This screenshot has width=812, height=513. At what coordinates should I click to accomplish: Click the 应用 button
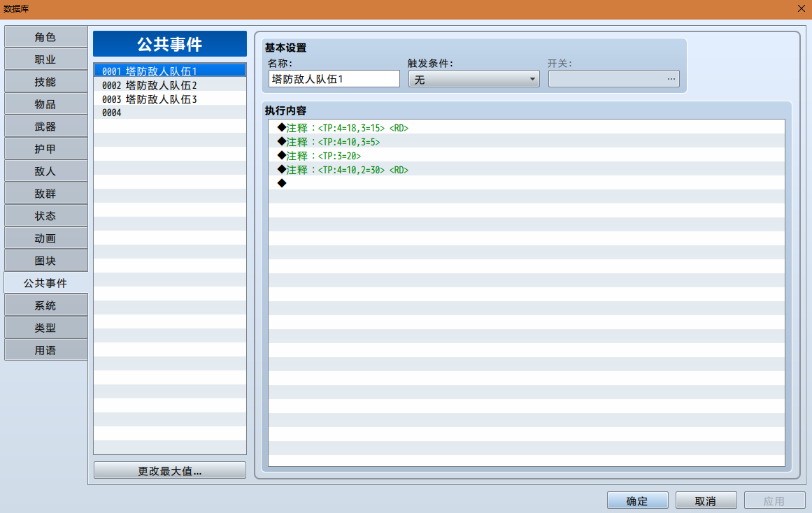(x=774, y=500)
